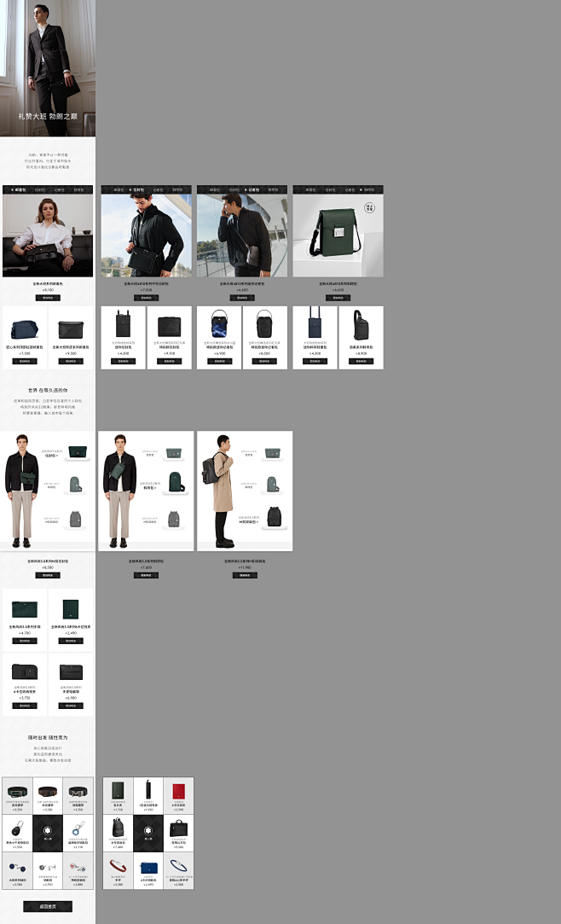Select the black backpack tile in accessories grid
This screenshot has width=561, height=924.
(x=118, y=833)
